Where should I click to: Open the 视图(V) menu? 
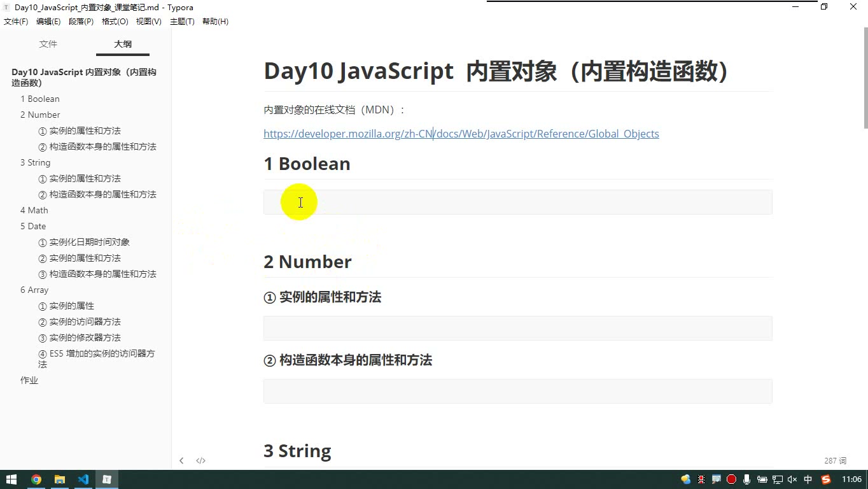(x=148, y=22)
